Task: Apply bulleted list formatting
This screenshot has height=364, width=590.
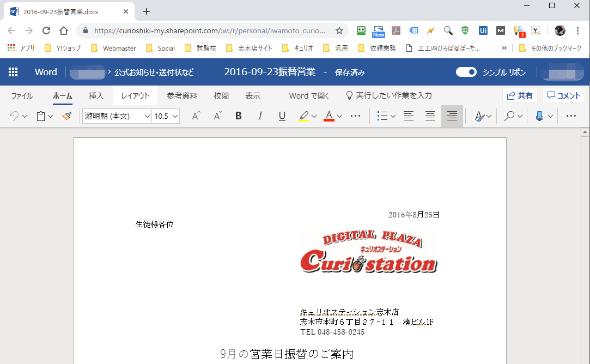Action: (x=382, y=116)
